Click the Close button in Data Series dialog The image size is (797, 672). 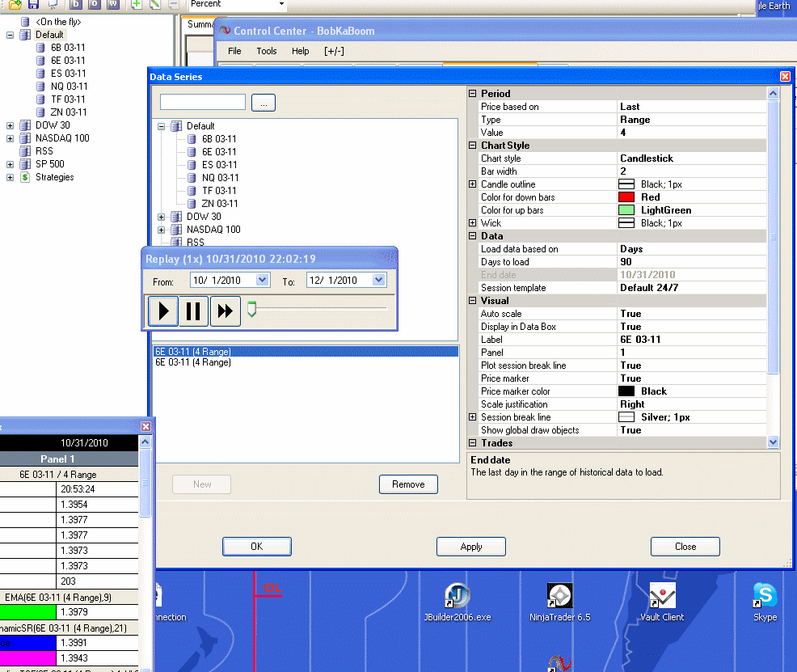(685, 547)
